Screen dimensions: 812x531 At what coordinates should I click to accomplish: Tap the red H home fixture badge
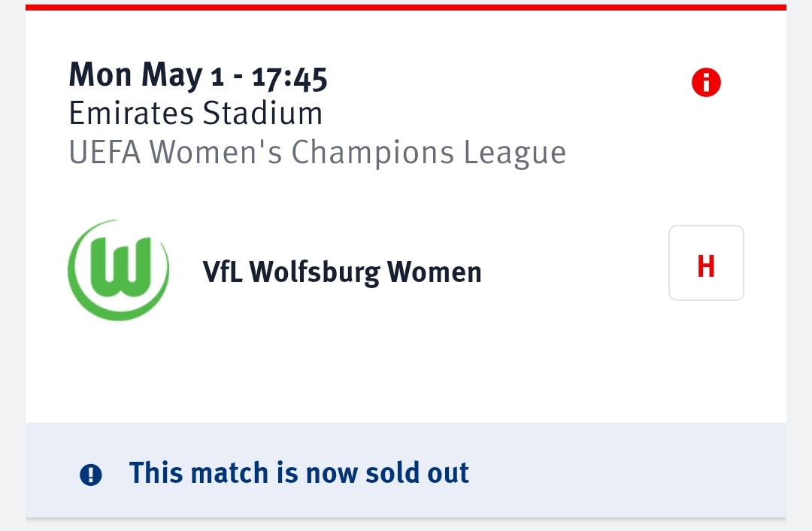[706, 262]
